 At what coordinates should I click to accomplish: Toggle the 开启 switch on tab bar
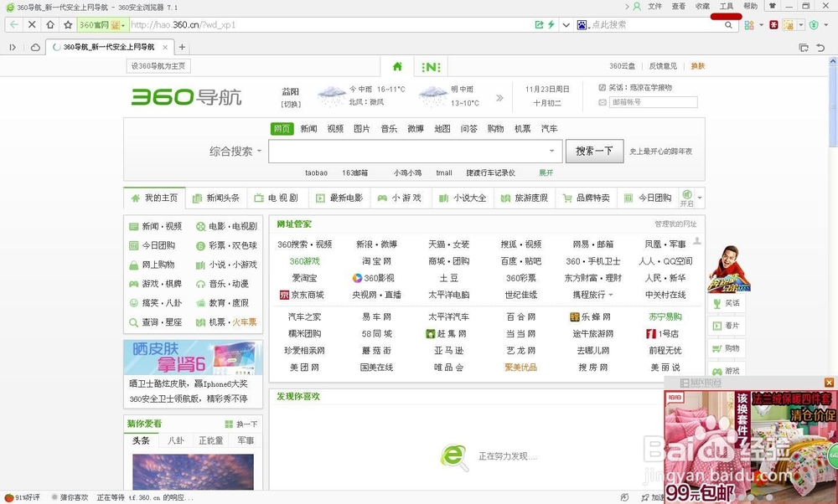687,198
